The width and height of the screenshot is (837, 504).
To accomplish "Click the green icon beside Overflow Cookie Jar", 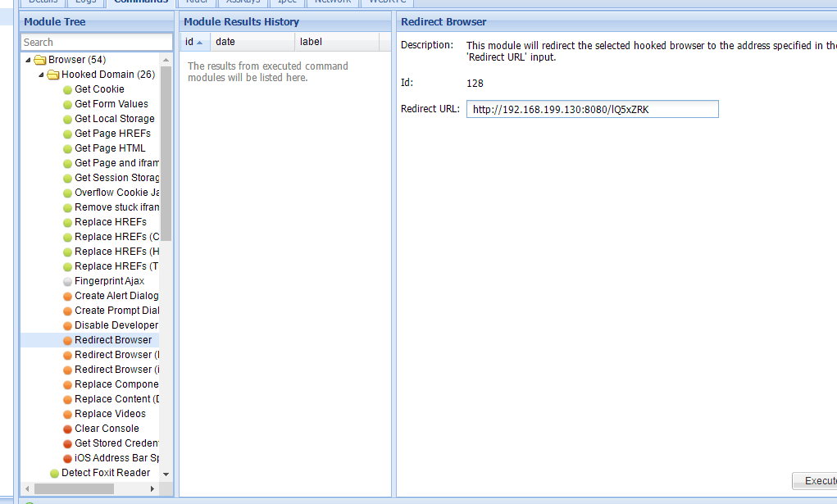I will pos(67,193).
